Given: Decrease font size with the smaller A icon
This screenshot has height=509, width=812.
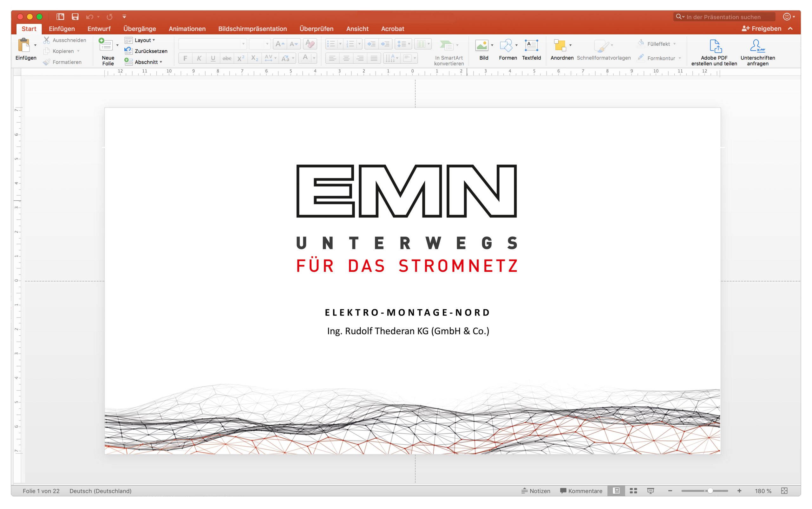Looking at the screenshot, I should [x=293, y=44].
